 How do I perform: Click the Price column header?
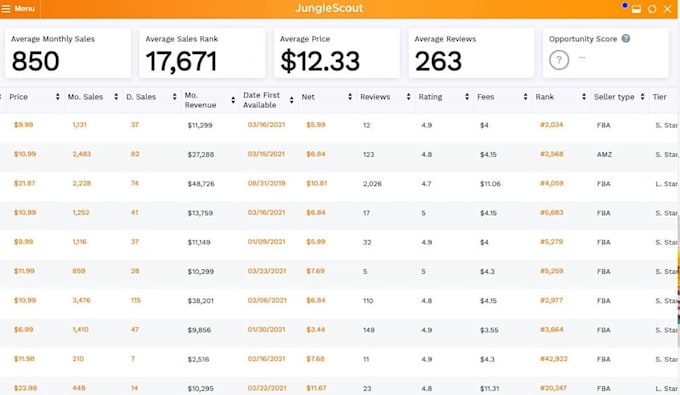pyautogui.click(x=19, y=97)
